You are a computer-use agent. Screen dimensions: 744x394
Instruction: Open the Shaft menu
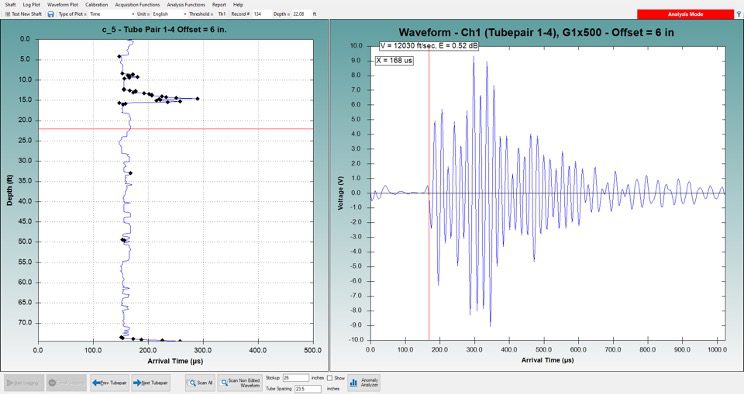point(10,4)
